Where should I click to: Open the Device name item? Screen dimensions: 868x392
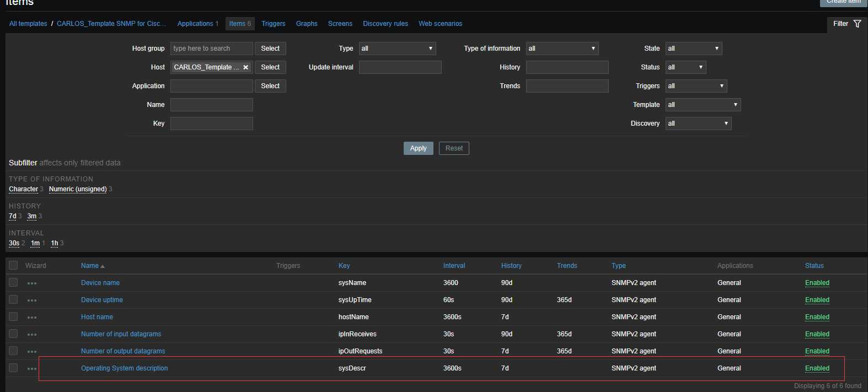(x=100, y=283)
